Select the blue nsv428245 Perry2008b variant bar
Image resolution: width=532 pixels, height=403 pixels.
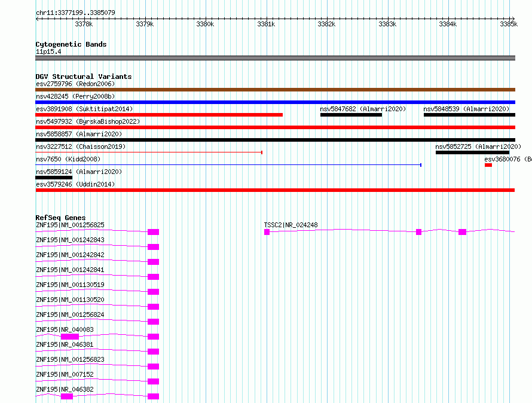[275, 102]
